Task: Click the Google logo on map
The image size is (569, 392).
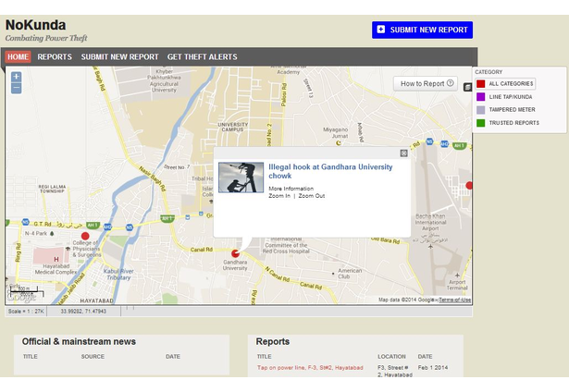Action: coord(21,298)
